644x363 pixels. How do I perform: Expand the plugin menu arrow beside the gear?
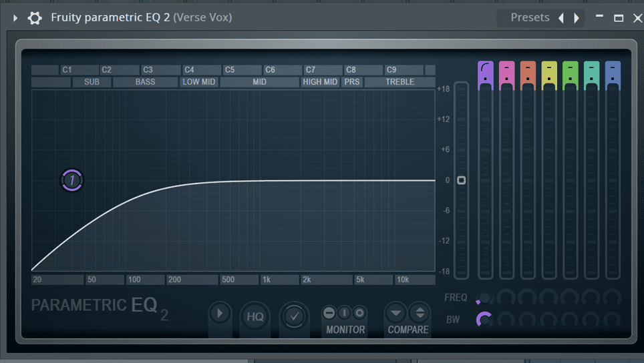point(15,17)
